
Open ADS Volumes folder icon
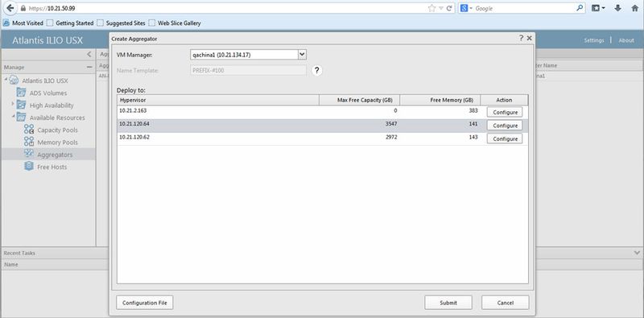point(22,93)
